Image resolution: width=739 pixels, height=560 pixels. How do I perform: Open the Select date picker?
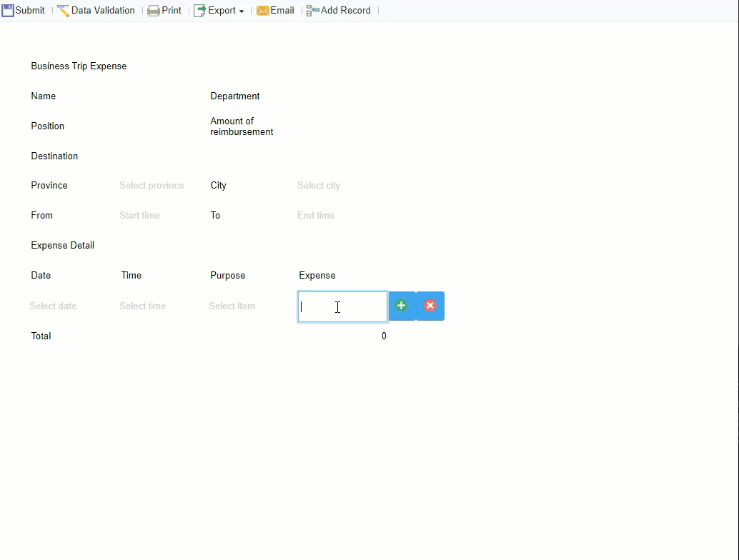tap(53, 306)
